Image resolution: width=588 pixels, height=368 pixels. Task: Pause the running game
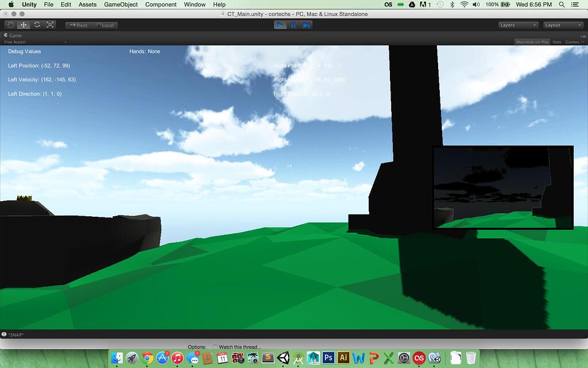293,25
